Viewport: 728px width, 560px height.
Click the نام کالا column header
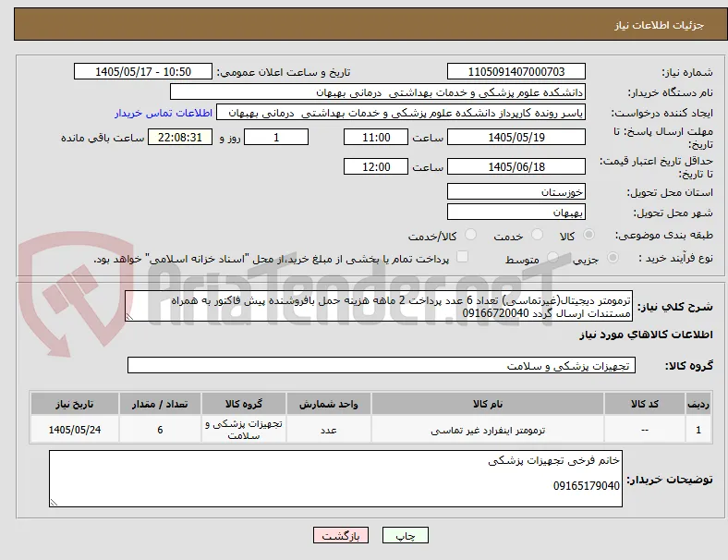point(488,404)
